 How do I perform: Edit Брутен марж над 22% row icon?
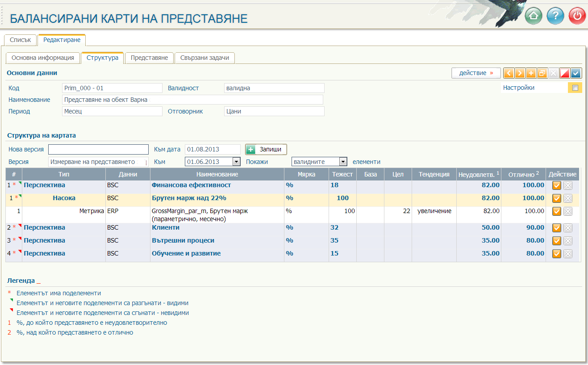tap(557, 198)
